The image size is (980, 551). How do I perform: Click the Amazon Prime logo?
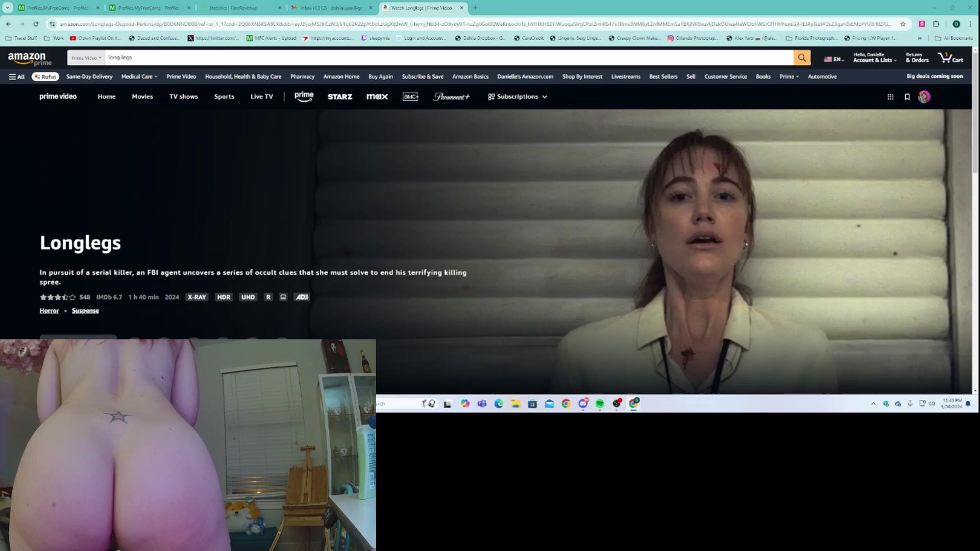pyautogui.click(x=30, y=59)
